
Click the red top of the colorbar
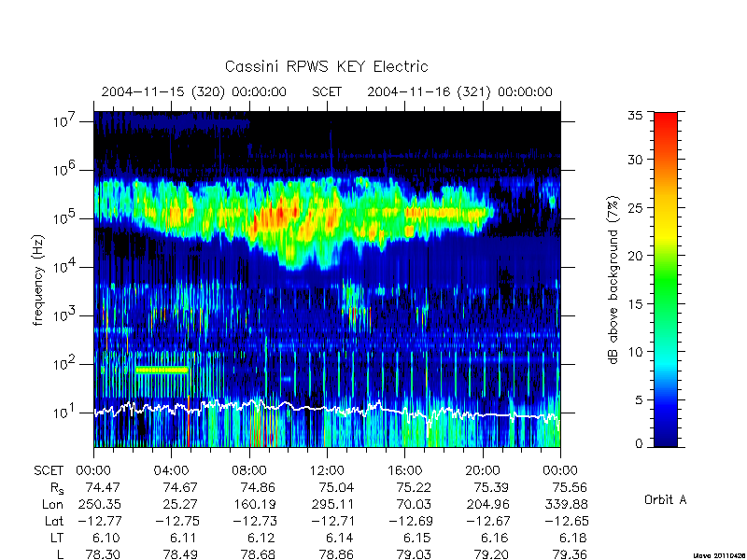pos(666,121)
